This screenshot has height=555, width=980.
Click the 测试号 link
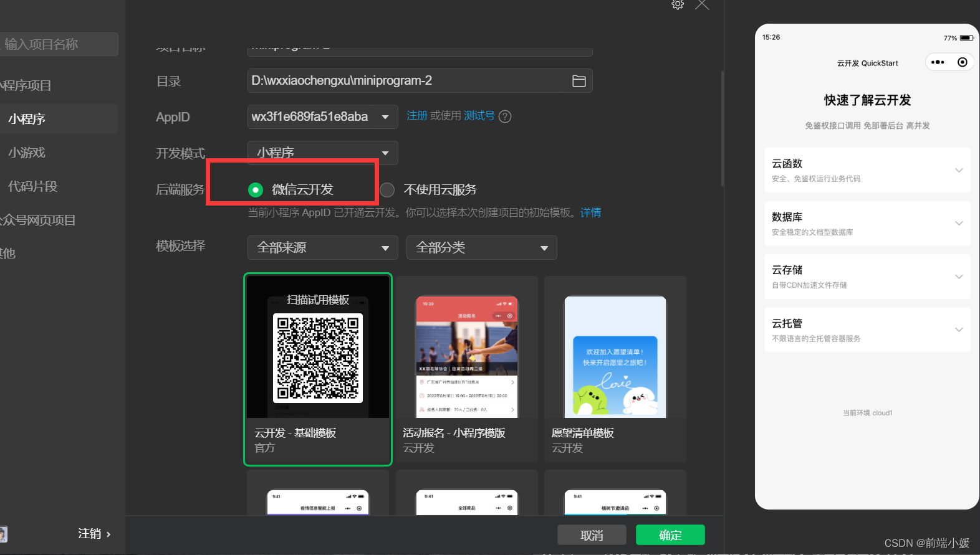click(479, 116)
